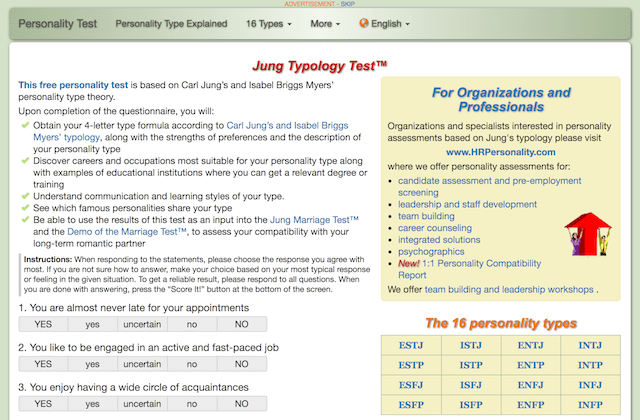The height and width of the screenshot is (420, 640).
Task: Select lowercase no for question 1
Action: pyautogui.click(x=192, y=324)
